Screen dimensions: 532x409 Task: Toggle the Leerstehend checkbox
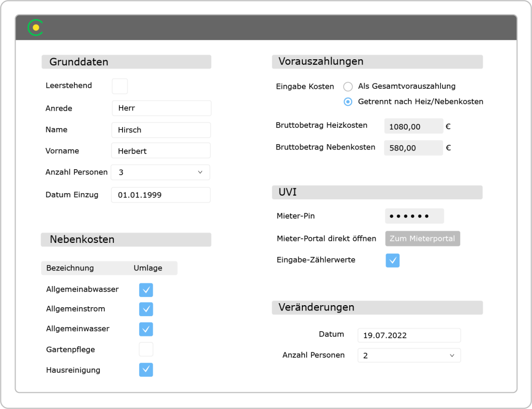(x=120, y=86)
